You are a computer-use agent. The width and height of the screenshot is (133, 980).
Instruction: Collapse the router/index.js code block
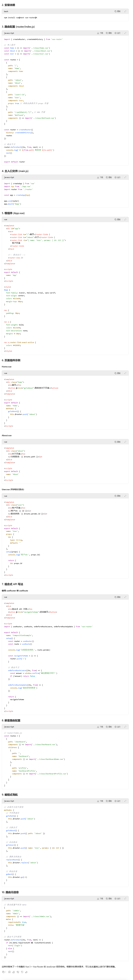pos(125,33)
